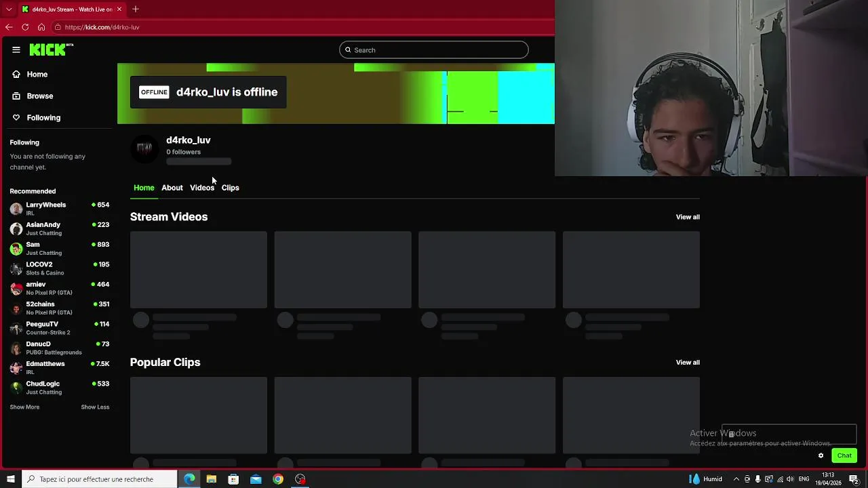This screenshot has width=868, height=488.
Task: Click the microphone tray icon
Action: 758,479
